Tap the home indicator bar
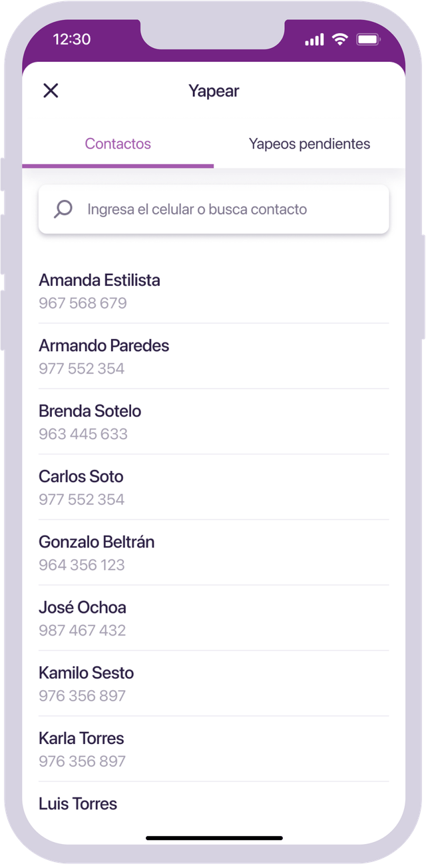 click(214, 837)
